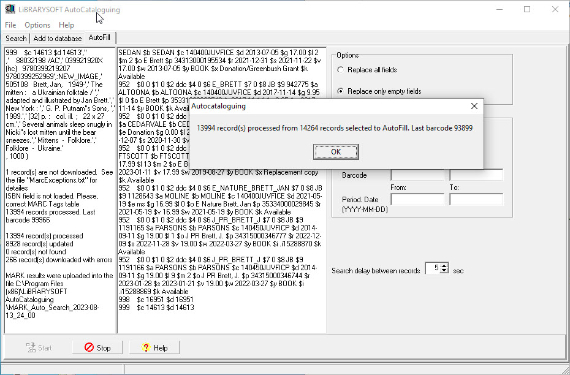Click the Help button at bottom
This screenshot has height=375, width=570.
pyautogui.click(x=154, y=348)
